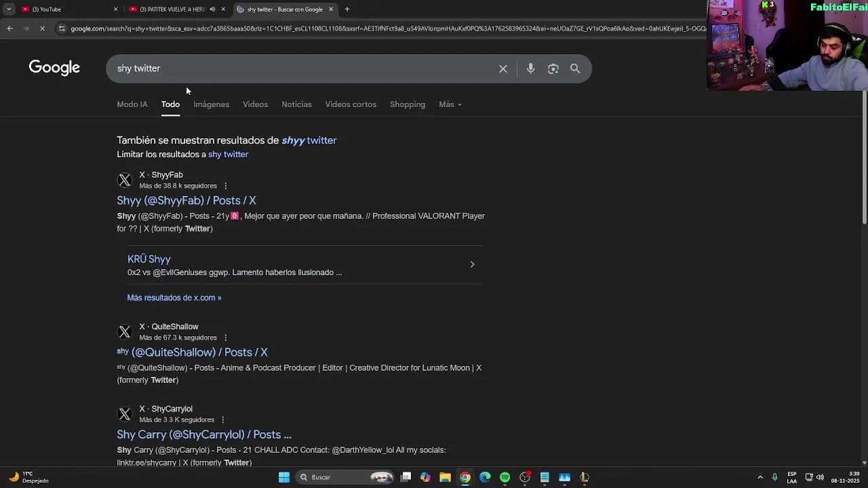This screenshot has height=488, width=868.
Task: Open the volume control in the system tray
Action: (821, 477)
